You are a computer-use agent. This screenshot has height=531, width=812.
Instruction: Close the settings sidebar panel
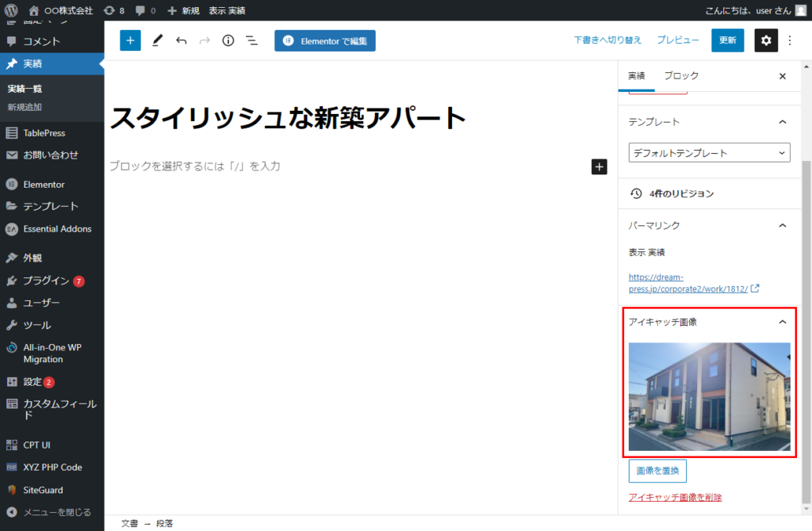point(783,76)
